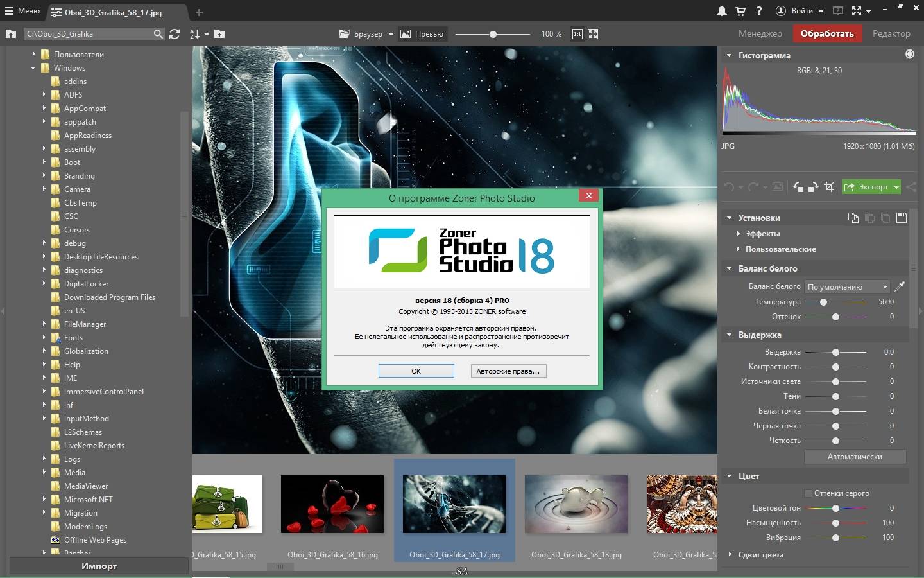Viewport: 924px width, 578px height.
Task: Close the О программе dialog
Action: [588, 195]
